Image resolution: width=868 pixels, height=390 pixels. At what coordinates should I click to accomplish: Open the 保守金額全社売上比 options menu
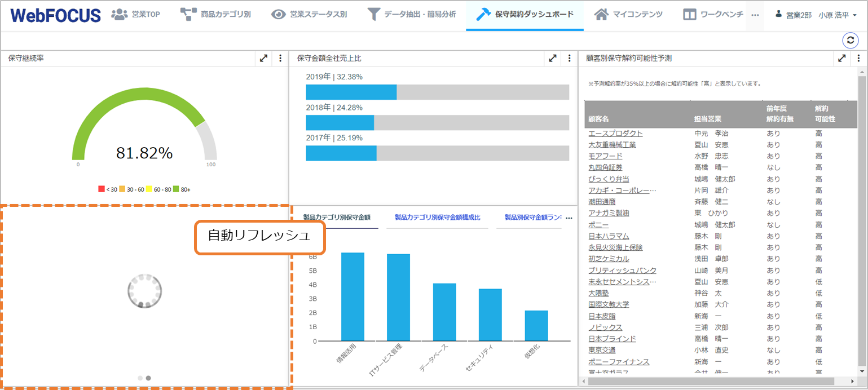coord(569,57)
